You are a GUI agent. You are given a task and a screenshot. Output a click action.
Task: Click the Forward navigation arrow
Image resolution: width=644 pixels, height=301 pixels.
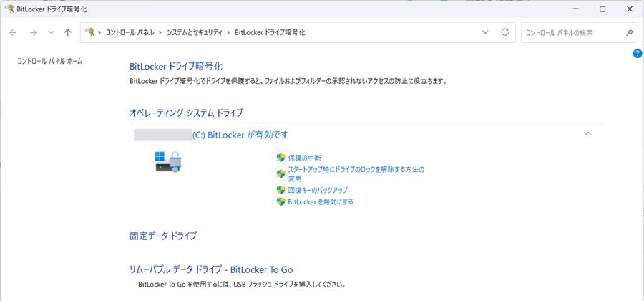[x=33, y=33]
